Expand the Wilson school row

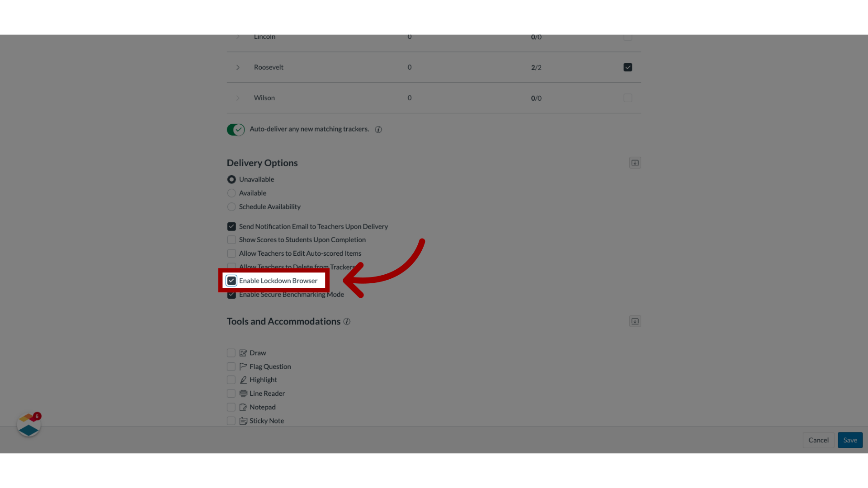pos(238,98)
